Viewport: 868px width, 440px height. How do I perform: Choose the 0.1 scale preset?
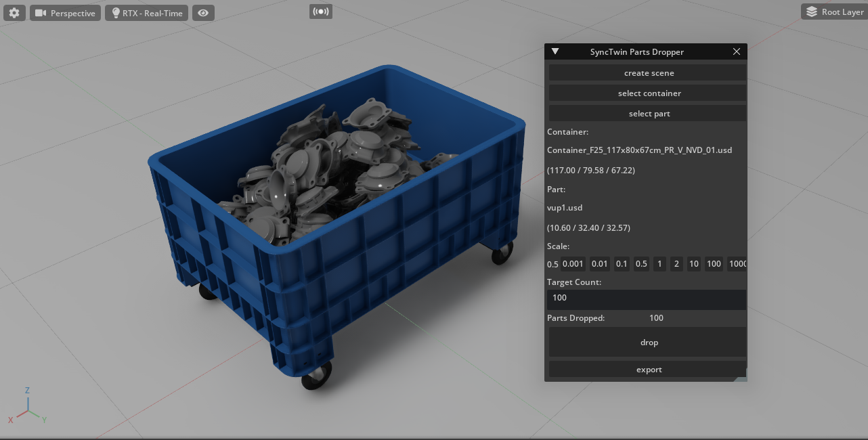tap(622, 264)
